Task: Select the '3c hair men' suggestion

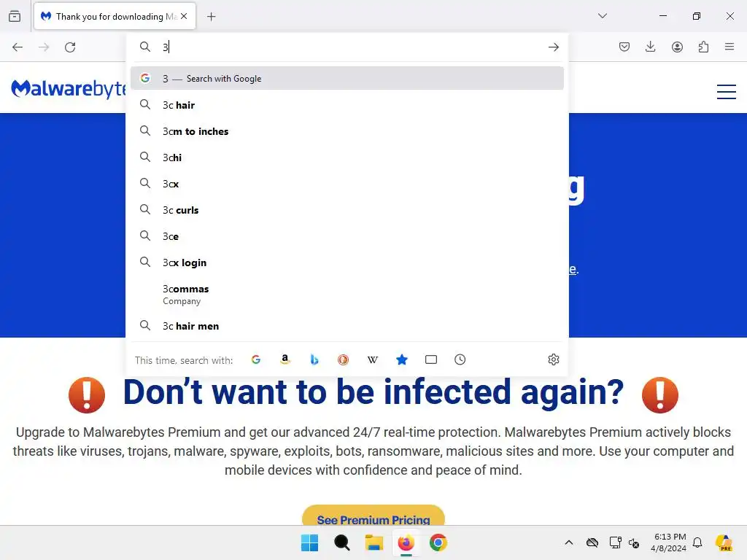Action: point(347,326)
